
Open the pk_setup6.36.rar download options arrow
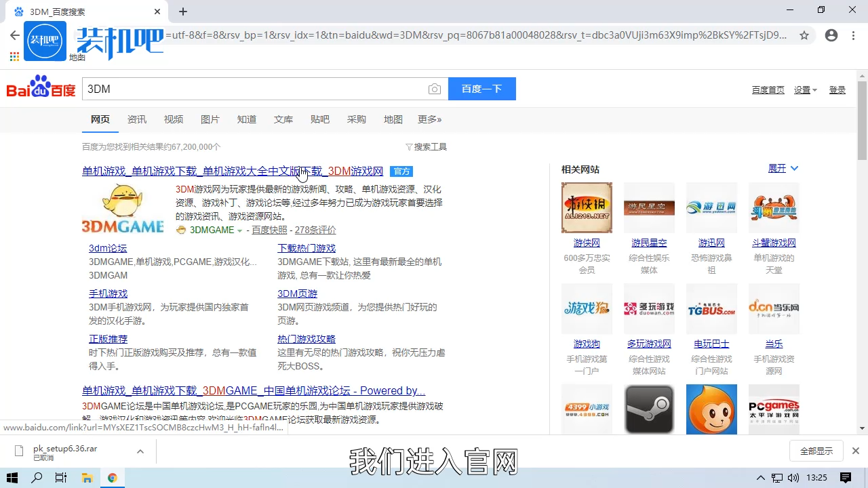[x=140, y=451]
